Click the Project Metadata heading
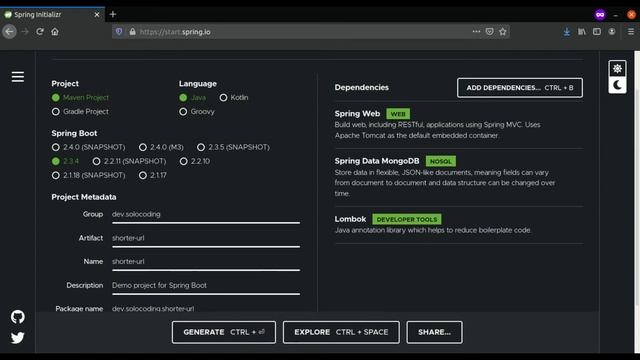This screenshot has width=640, height=360. tap(84, 197)
